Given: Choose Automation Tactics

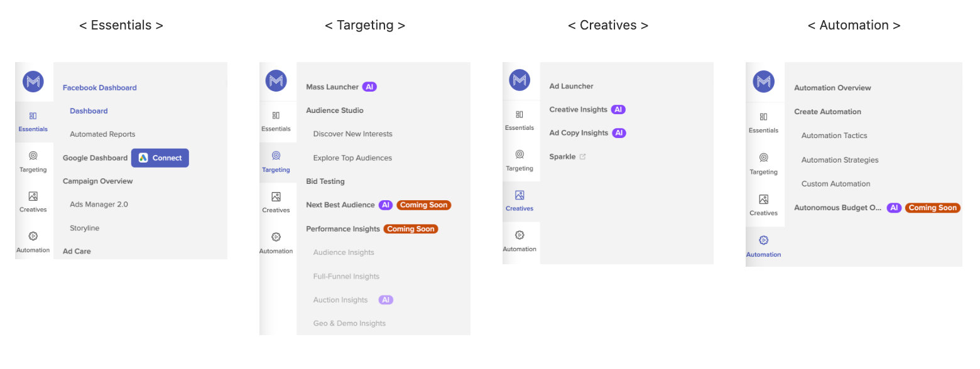Looking at the screenshot, I should [x=834, y=136].
